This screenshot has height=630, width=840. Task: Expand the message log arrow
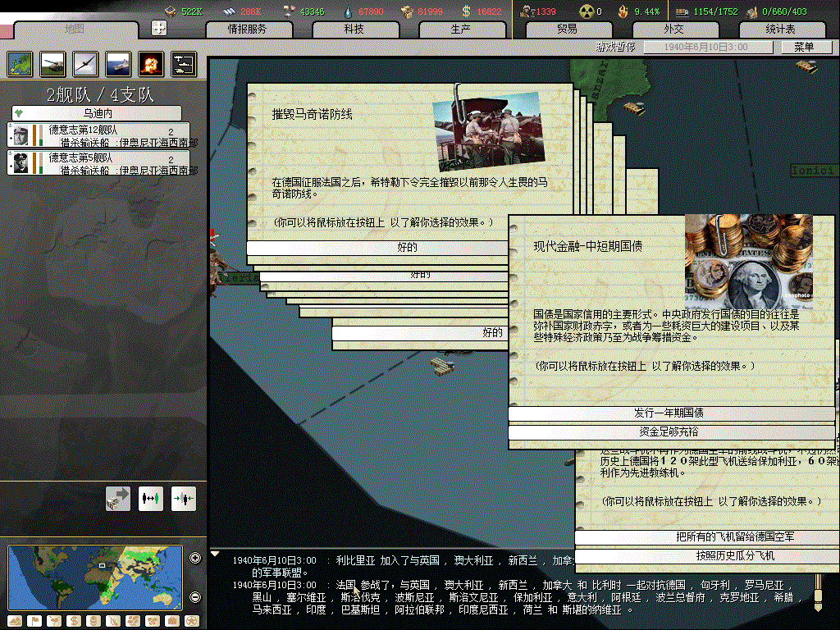tap(216, 554)
